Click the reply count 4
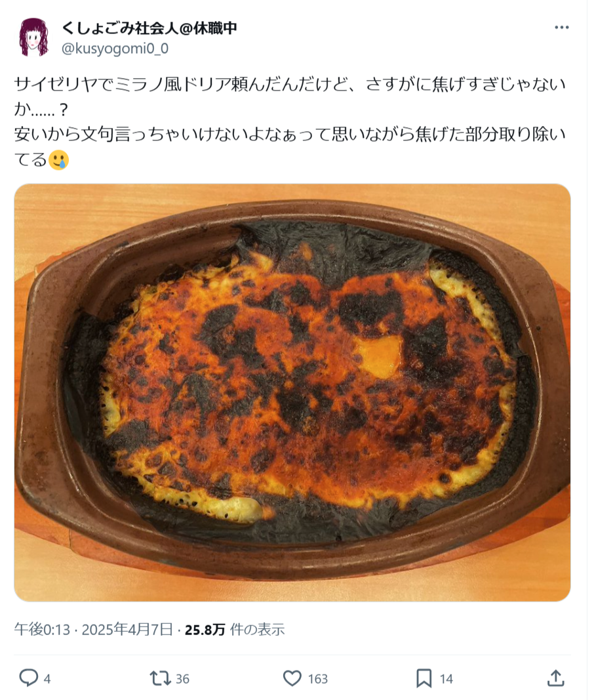Screen dimensions: 594x700 (47, 679)
